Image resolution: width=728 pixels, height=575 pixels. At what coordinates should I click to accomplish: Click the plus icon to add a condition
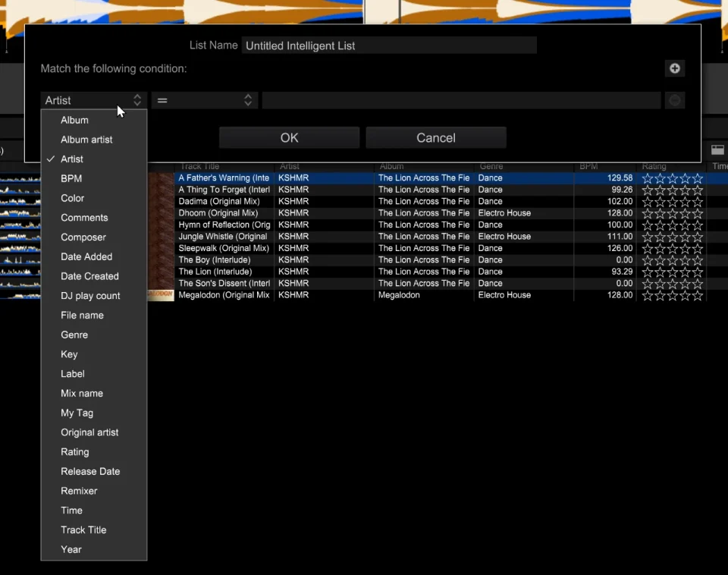coord(674,69)
